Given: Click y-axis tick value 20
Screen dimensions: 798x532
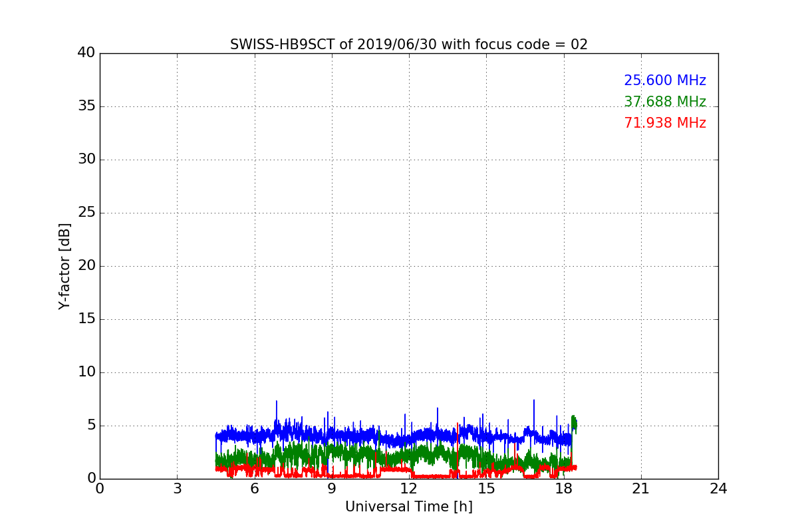Looking at the screenshot, I should pos(86,266).
